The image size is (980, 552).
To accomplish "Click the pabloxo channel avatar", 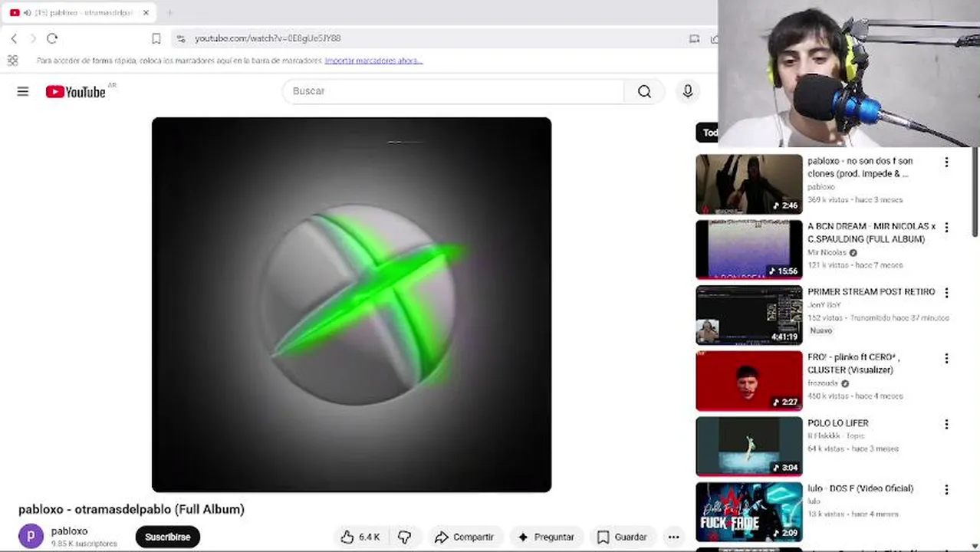I will (x=31, y=537).
